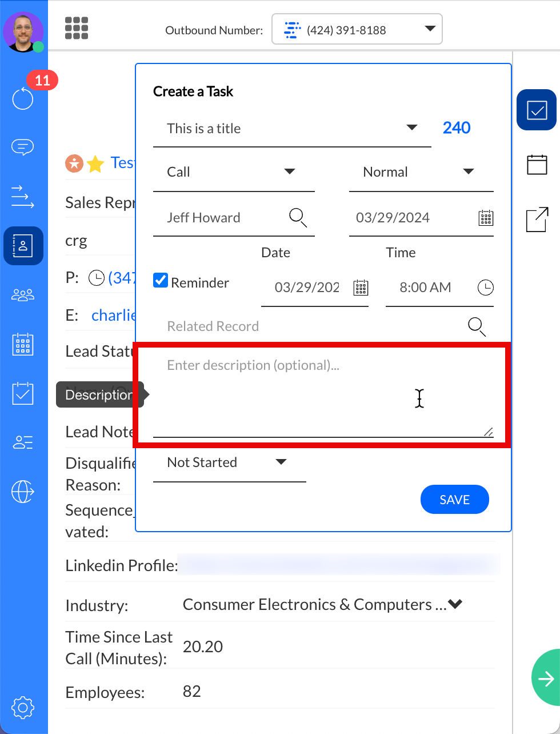Viewport: 560px width, 734px height.
Task: Open the team members icon in sidebar
Action: click(x=23, y=295)
